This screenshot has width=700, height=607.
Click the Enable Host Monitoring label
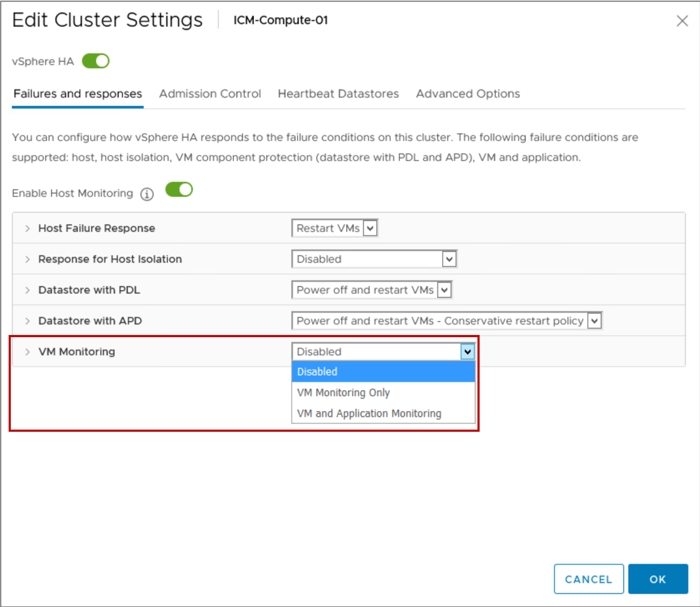[x=73, y=194]
